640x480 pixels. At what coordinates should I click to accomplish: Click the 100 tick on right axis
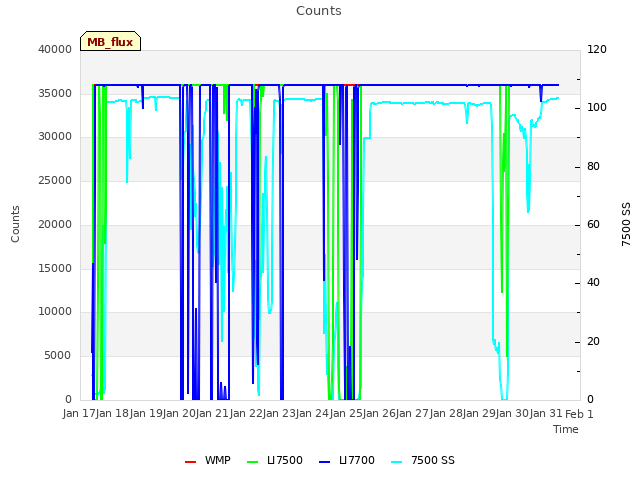pyautogui.click(x=597, y=108)
